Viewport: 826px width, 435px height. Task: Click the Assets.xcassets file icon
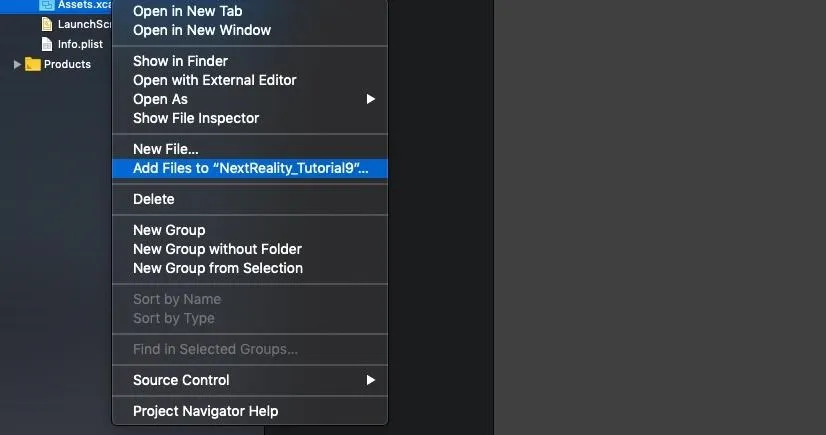pyautogui.click(x=47, y=5)
